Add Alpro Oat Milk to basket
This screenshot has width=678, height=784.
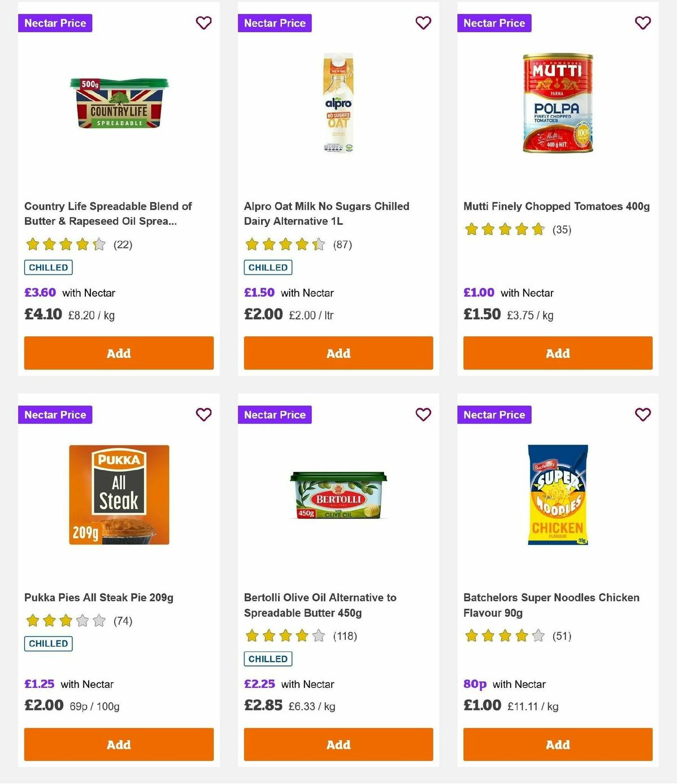338,352
